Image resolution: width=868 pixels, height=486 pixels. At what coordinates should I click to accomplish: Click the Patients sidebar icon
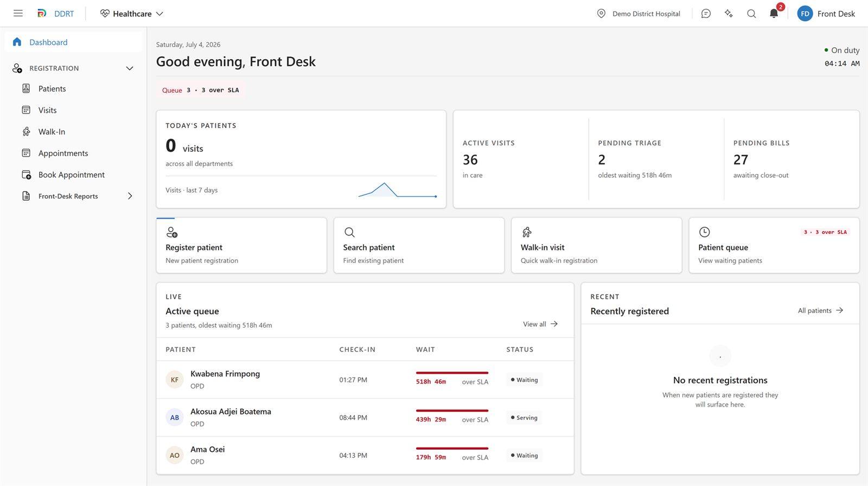click(x=26, y=88)
